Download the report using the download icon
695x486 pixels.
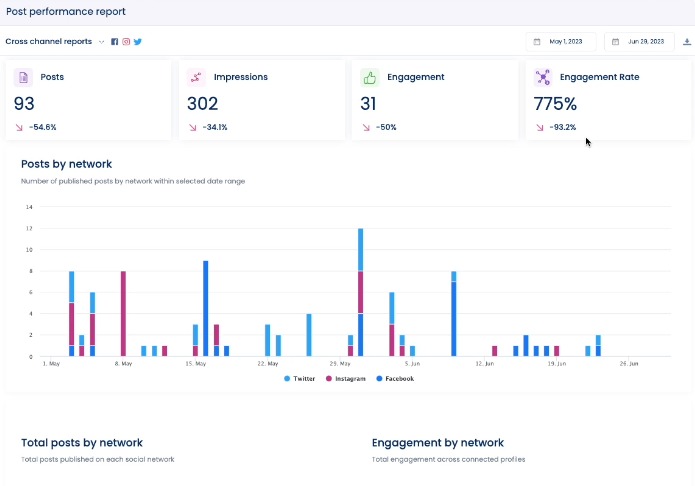tap(686, 42)
